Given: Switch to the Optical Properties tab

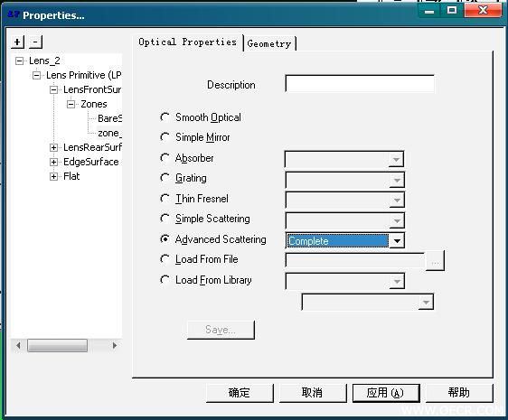Looking at the screenshot, I should (x=188, y=42).
